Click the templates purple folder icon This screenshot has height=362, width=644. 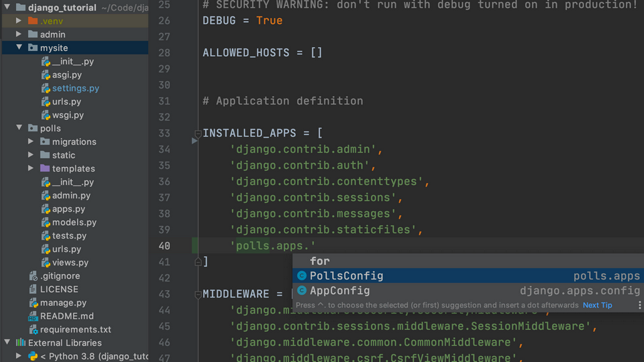[x=45, y=169]
